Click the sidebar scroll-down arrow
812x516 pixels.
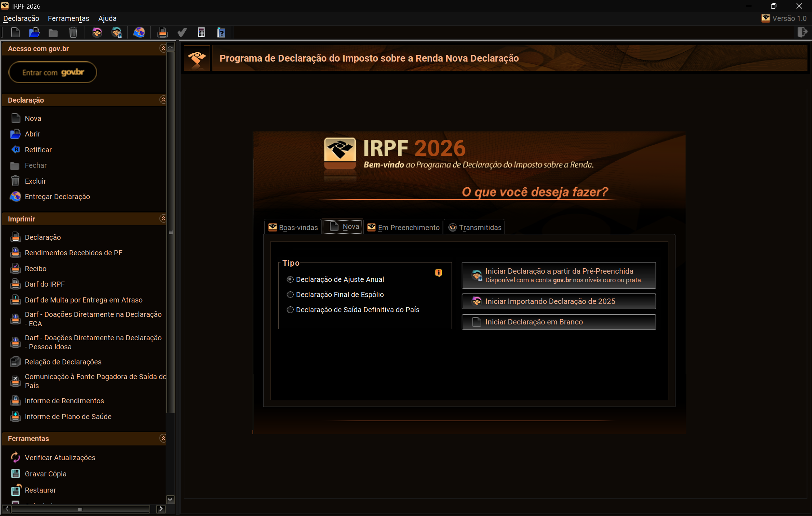pyautogui.click(x=171, y=500)
